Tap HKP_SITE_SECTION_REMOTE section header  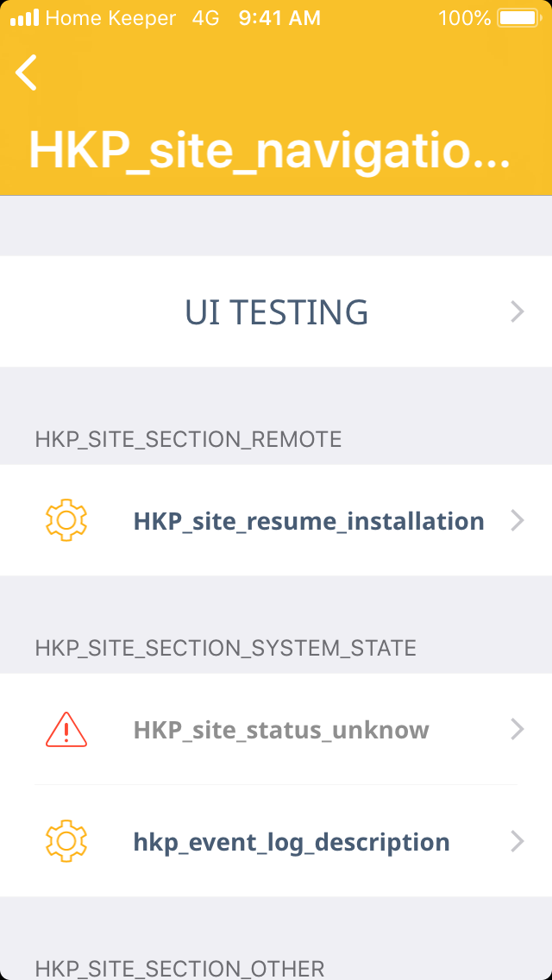(x=188, y=439)
